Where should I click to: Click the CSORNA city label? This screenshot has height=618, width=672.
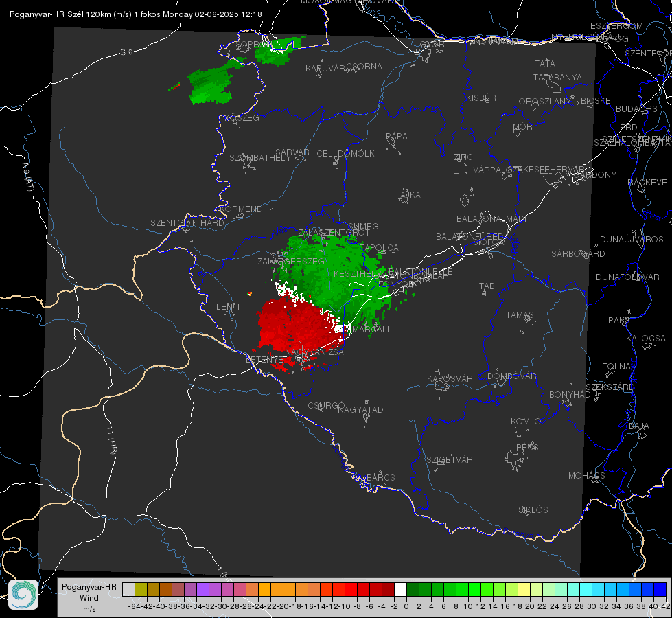pos(364,67)
